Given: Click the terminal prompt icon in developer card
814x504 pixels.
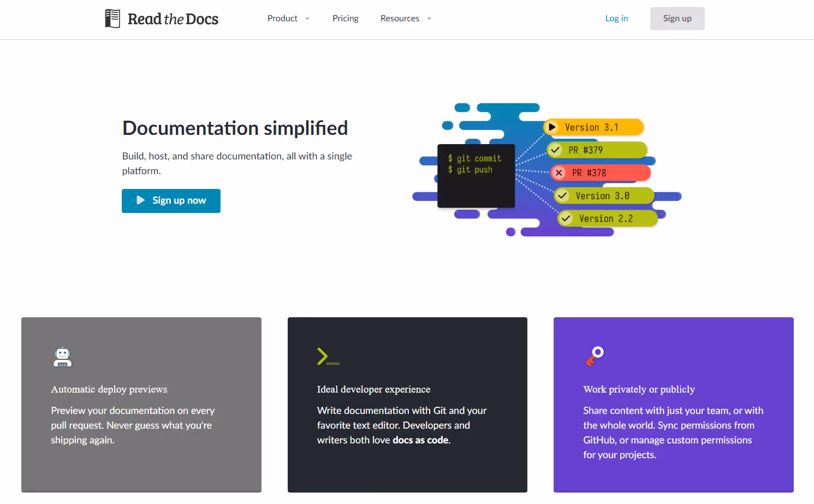Looking at the screenshot, I should [x=328, y=357].
